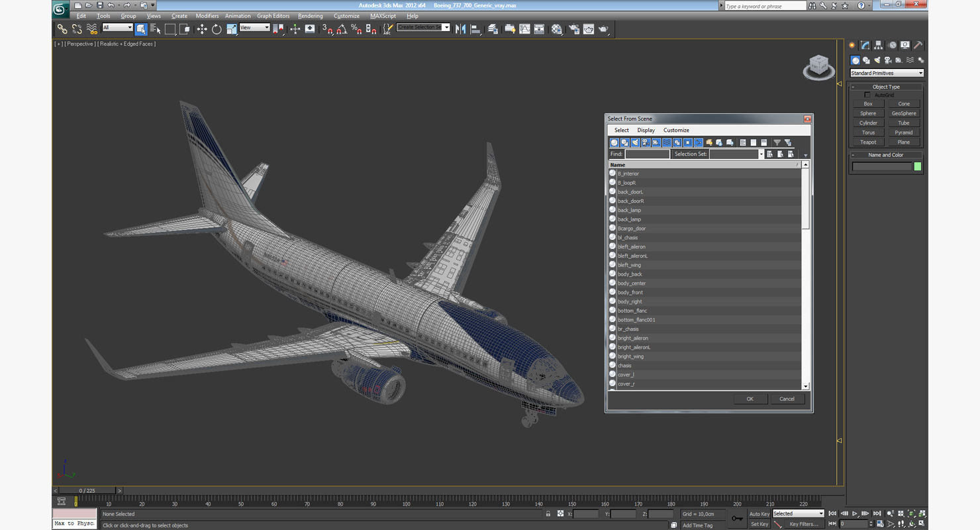Choose the Select and Scale tool
Image resolution: width=980 pixels, height=530 pixels.
(231, 29)
